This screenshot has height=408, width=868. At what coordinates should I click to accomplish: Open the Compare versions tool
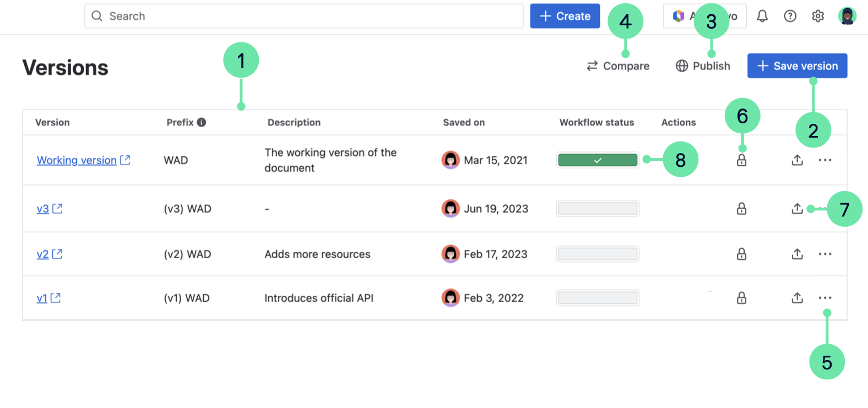click(618, 66)
